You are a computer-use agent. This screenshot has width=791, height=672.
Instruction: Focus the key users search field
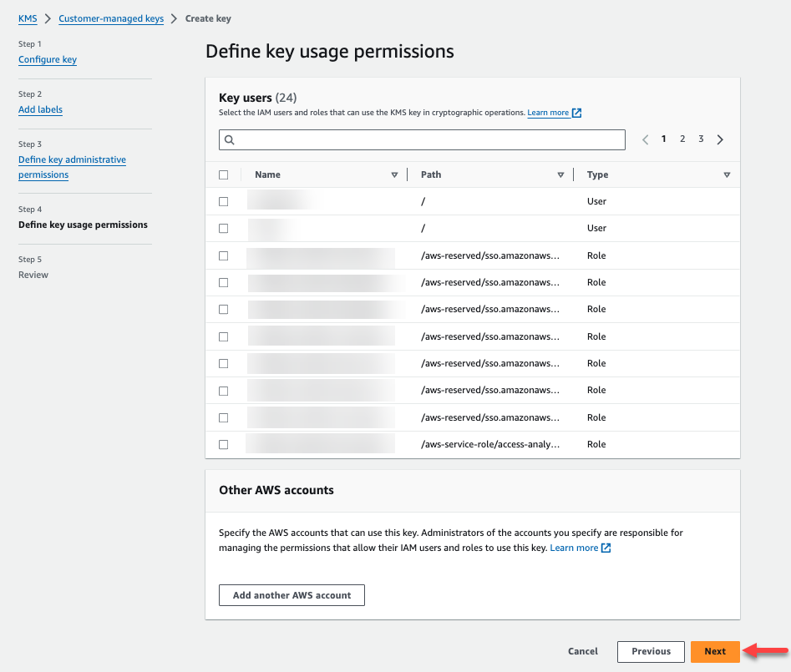(x=423, y=139)
